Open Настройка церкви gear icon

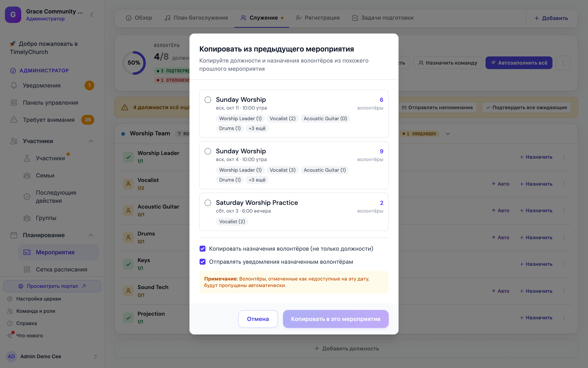(10, 299)
